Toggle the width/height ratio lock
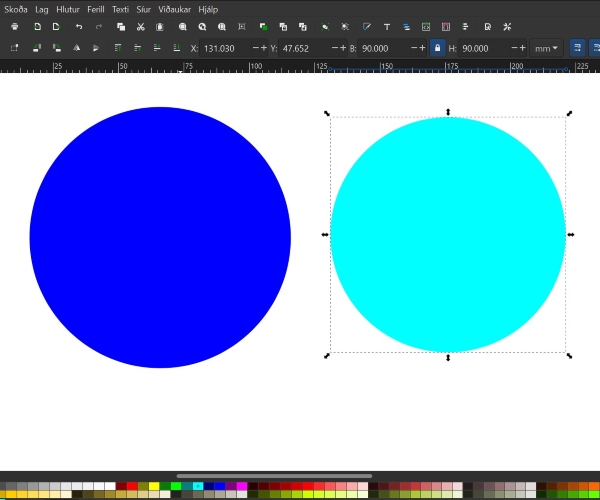Viewport: 600px width, 500px height. click(x=437, y=48)
